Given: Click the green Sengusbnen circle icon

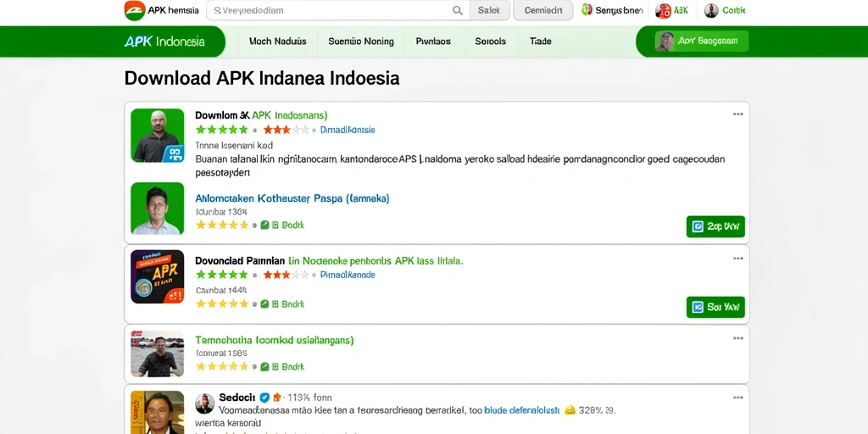Looking at the screenshot, I should click(x=587, y=10).
